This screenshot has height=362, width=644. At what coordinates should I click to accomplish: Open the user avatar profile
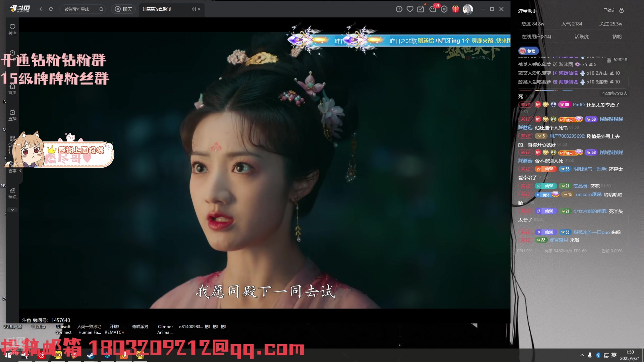(468, 9)
